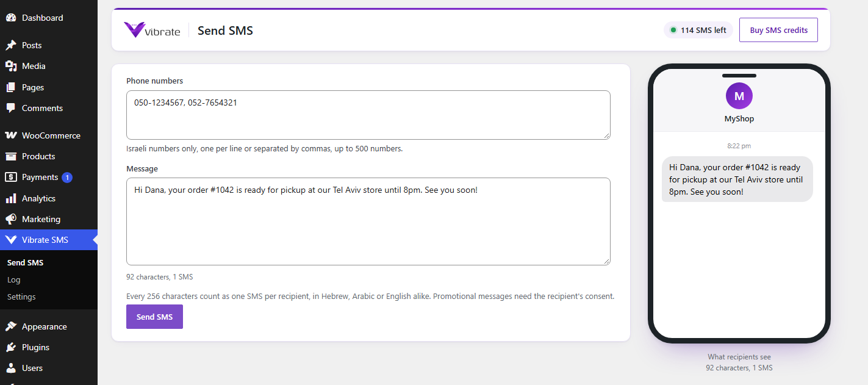Focus the Message text area

(x=368, y=221)
